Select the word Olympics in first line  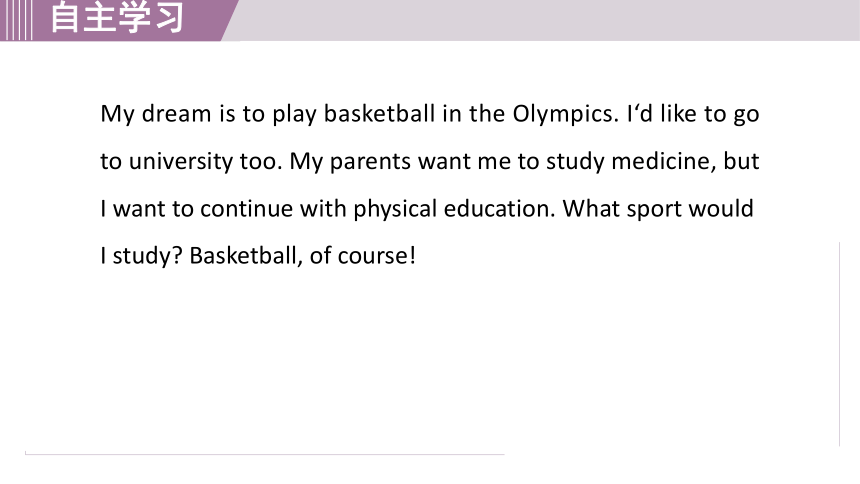(x=565, y=114)
